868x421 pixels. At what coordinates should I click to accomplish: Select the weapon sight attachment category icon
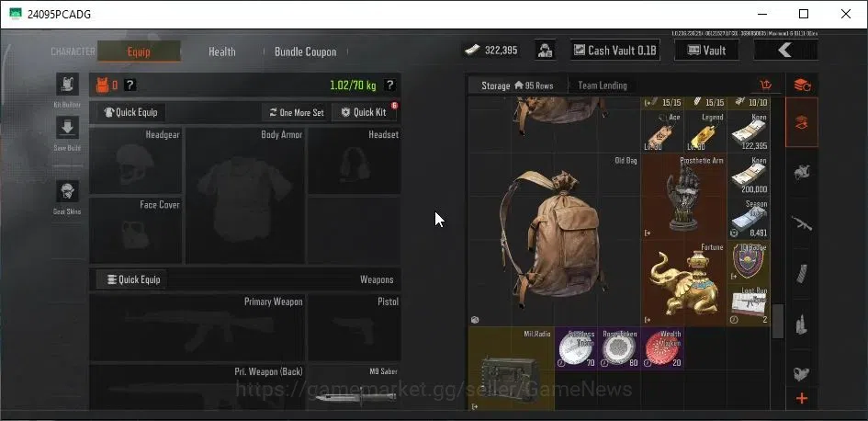pos(802,374)
